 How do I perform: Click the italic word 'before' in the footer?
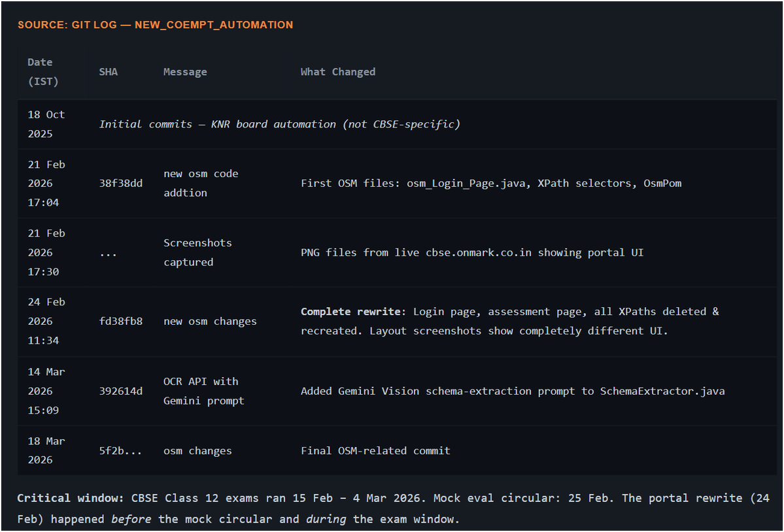[131, 519]
